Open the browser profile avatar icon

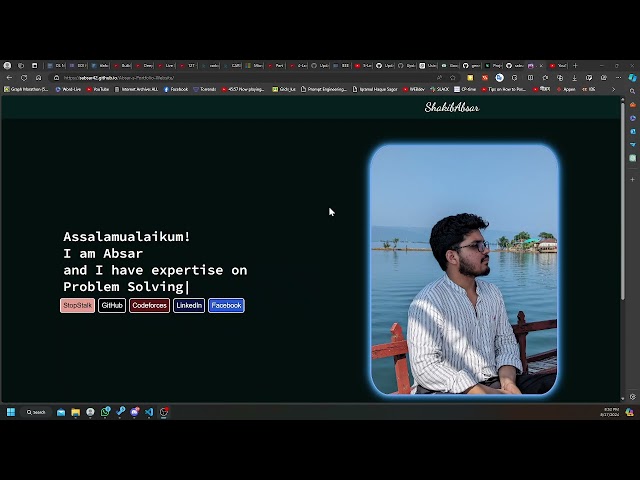point(7,65)
